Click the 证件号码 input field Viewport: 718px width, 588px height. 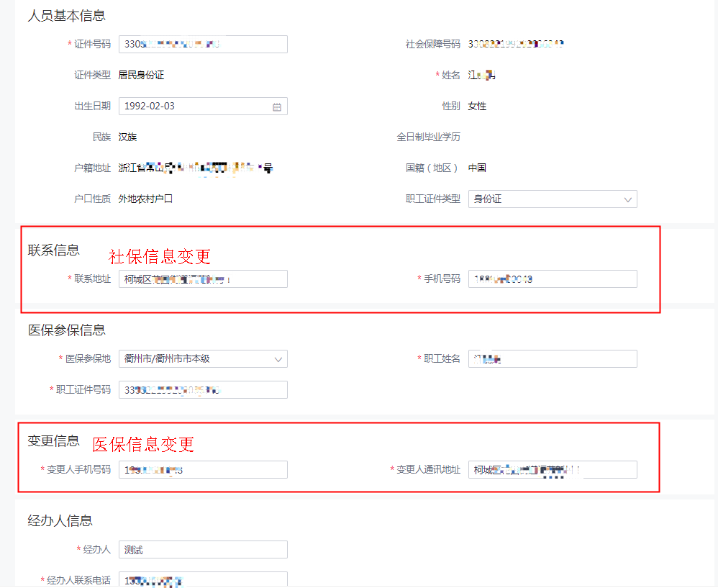203,44
